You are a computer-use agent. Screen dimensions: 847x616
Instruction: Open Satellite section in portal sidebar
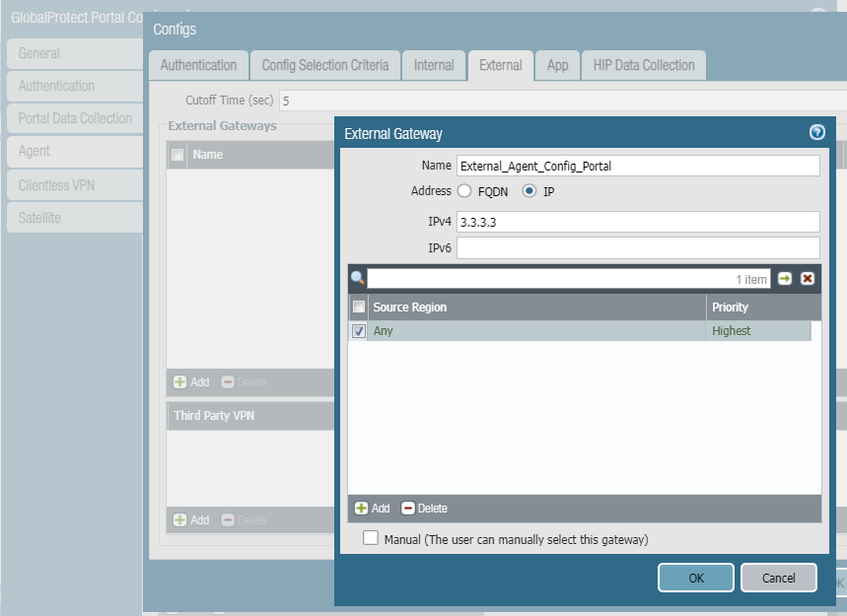(x=75, y=218)
